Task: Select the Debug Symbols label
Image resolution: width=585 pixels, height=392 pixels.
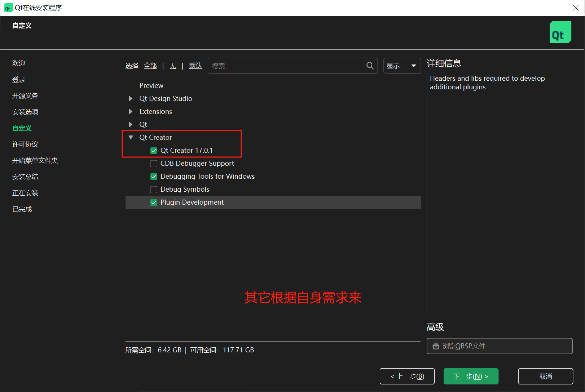Action: click(x=185, y=190)
